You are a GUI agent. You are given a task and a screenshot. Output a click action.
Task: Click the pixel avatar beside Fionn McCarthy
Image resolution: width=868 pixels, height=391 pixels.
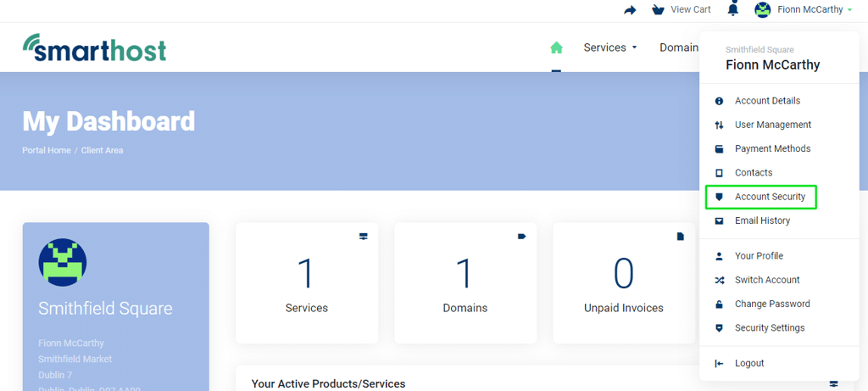(x=763, y=9)
